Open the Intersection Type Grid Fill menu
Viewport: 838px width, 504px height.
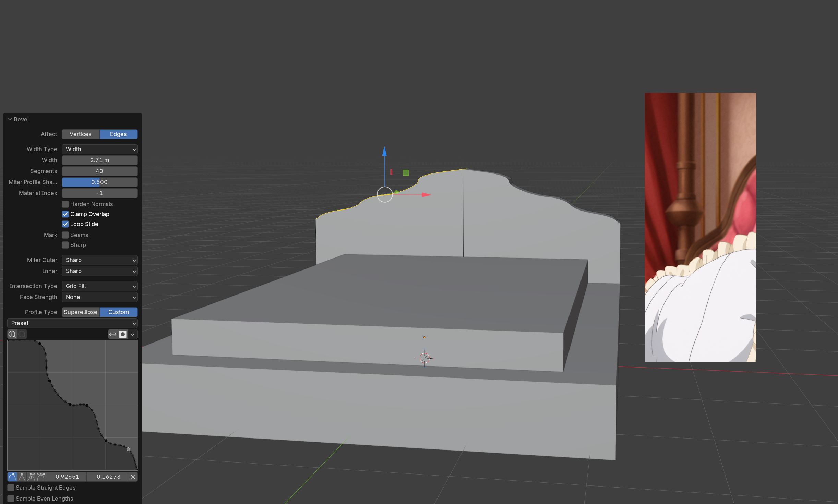99,286
